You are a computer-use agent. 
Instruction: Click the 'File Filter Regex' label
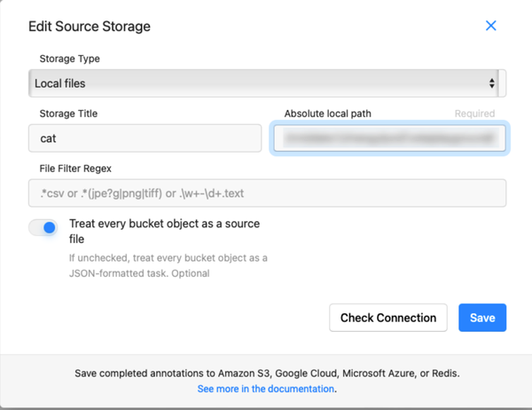pyautogui.click(x=75, y=168)
